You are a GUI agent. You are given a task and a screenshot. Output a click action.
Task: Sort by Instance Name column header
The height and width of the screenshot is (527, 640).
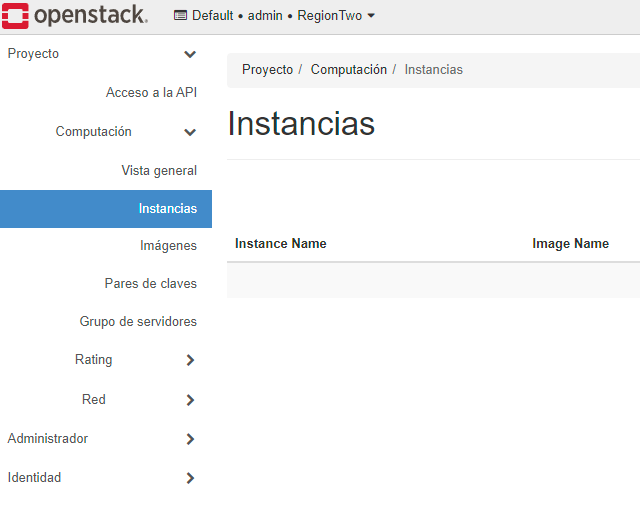[281, 244]
